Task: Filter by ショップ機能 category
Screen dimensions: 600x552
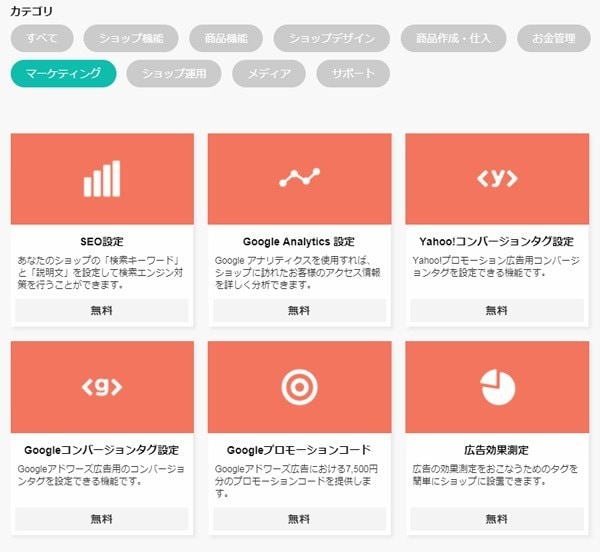Action: click(131, 38)
